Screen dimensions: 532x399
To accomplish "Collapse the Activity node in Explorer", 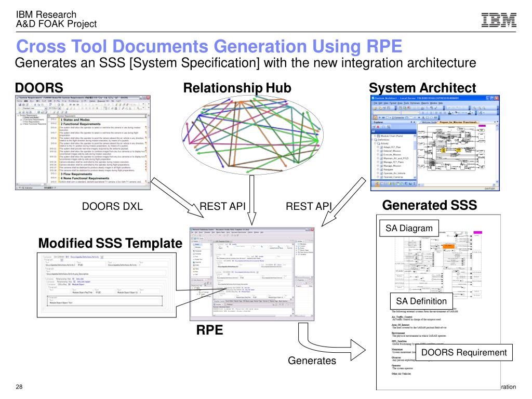I will click(375, 143).
